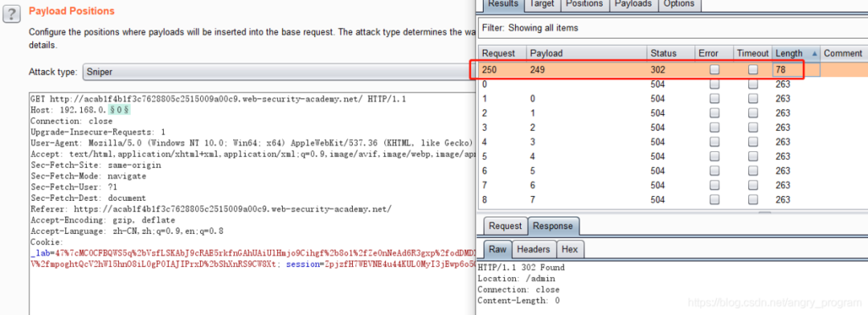
Task: Click the §0§ payload marker in Host header
Action: tap(120, 110)
